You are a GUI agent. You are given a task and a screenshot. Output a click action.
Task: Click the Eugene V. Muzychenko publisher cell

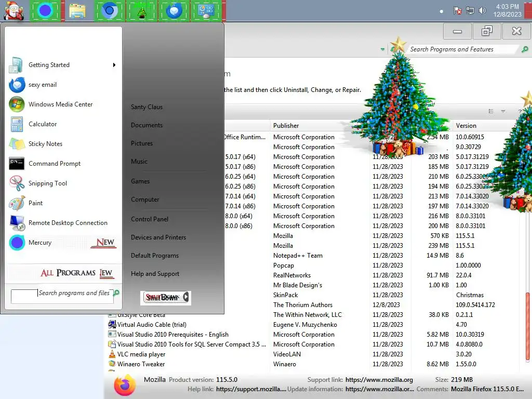point(305,325)
